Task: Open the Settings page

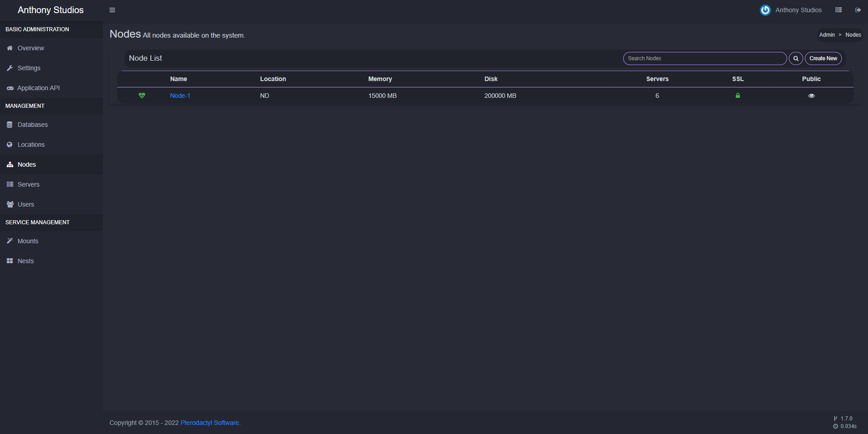Action: 51,68
